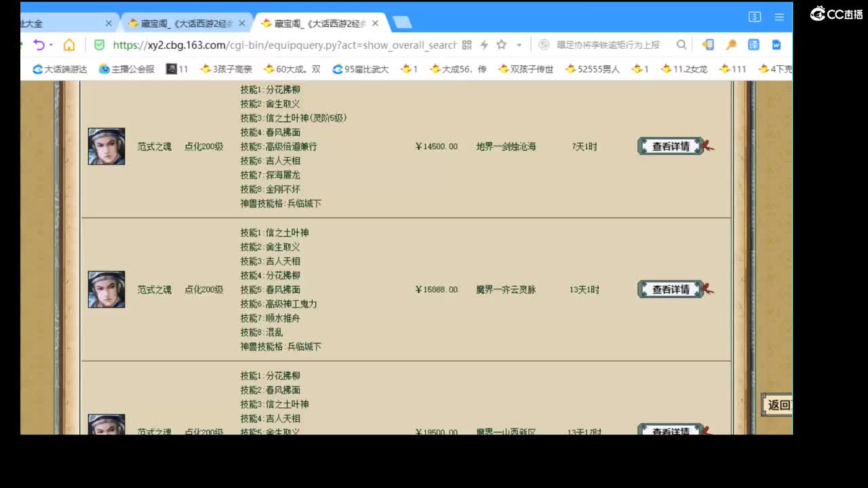Open bookmark 3孩子高亲
Viewport: 868px width, 488px height.
[x=226, y=69]
